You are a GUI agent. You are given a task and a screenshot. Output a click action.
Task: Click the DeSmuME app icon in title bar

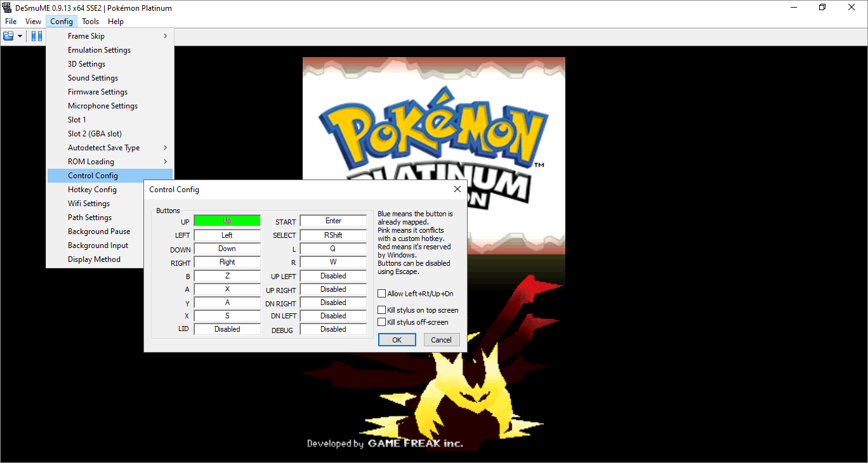coord(7,8)
